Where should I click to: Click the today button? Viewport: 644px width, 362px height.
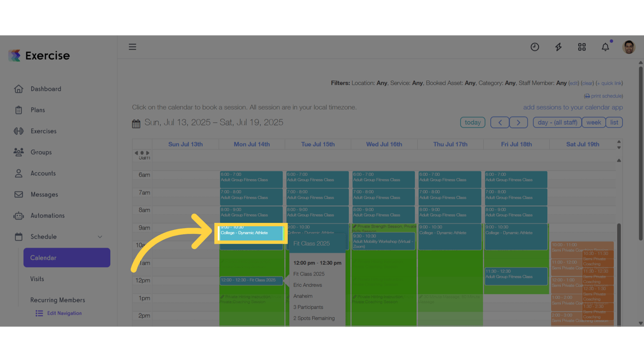click(472, 122)
